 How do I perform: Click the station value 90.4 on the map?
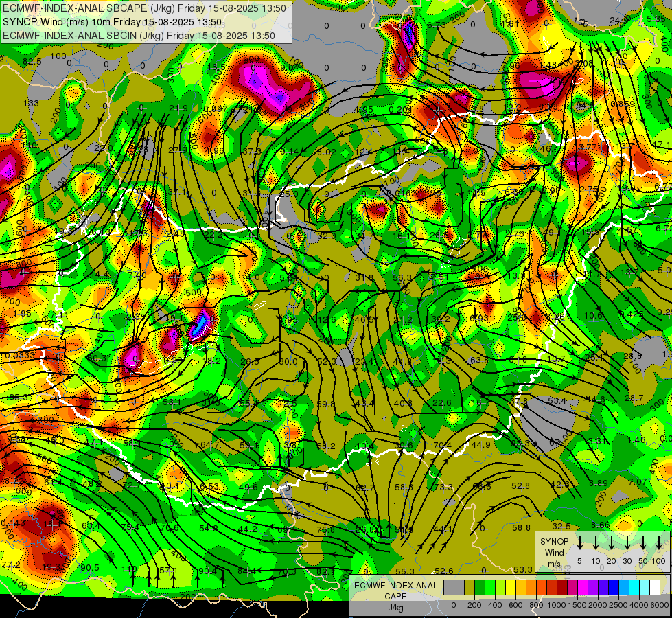click(x=207, y=571)
